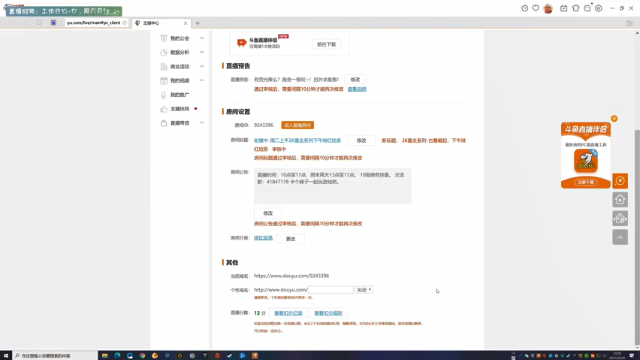Click 修改 next to room title
The width and height of the screenshot is (640, 360).
click(x=361, y=140)
